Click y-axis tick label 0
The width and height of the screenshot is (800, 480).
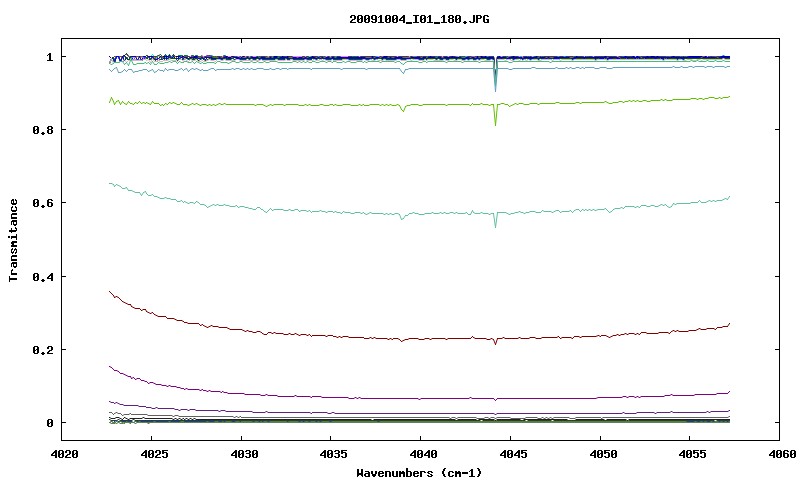[x=49, y=423]
